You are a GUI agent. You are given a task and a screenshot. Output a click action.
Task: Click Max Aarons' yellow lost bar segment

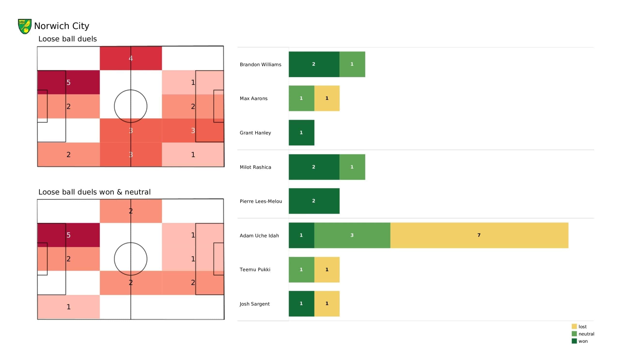click(x=327, y=98)
